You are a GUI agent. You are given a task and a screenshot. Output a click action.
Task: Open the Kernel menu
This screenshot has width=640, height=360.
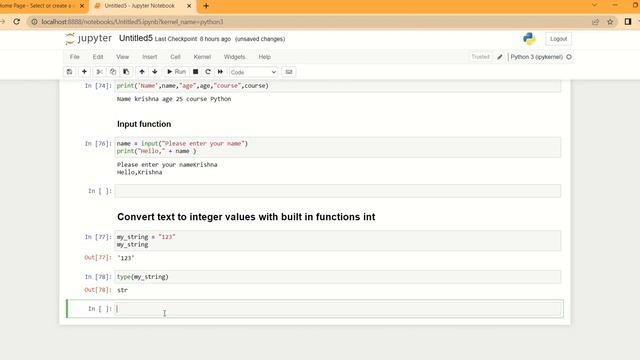202,57
